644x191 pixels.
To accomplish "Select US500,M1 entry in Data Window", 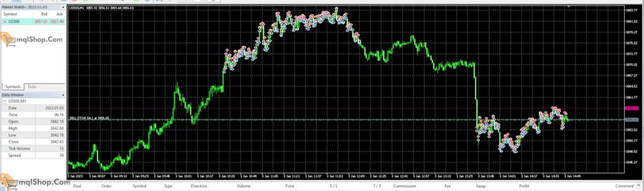I will pos(33,101).
